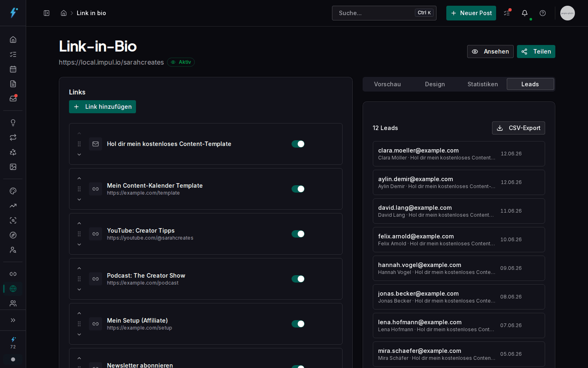Open the document icon in sidebar
Image resolution: width=588 pixels, height=368 pixels.
pyautogui.click(x=13, y=84)
